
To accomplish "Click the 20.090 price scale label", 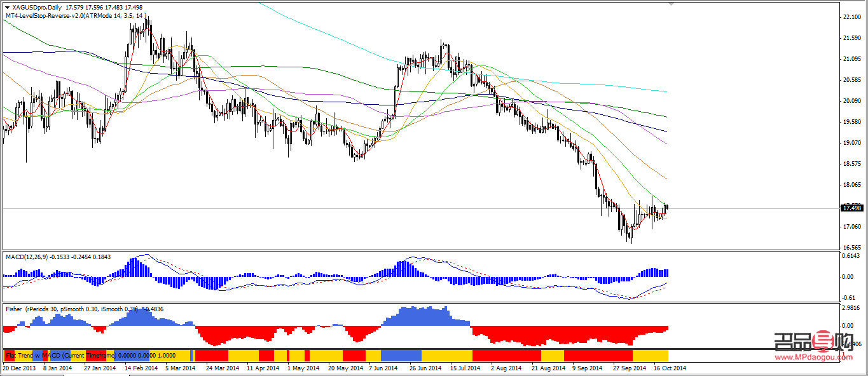I will click(851, 101).
